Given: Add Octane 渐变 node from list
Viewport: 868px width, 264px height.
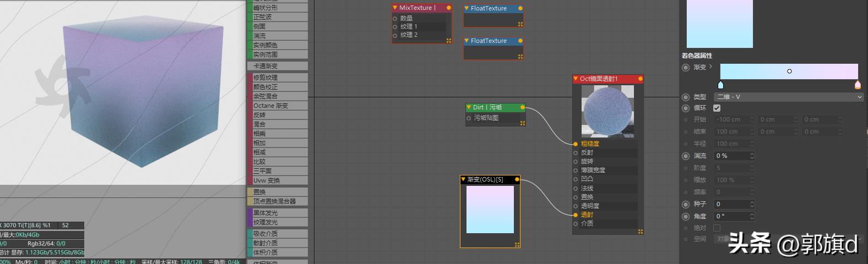Looking at the screenshot, I should (x=278, y=106).
